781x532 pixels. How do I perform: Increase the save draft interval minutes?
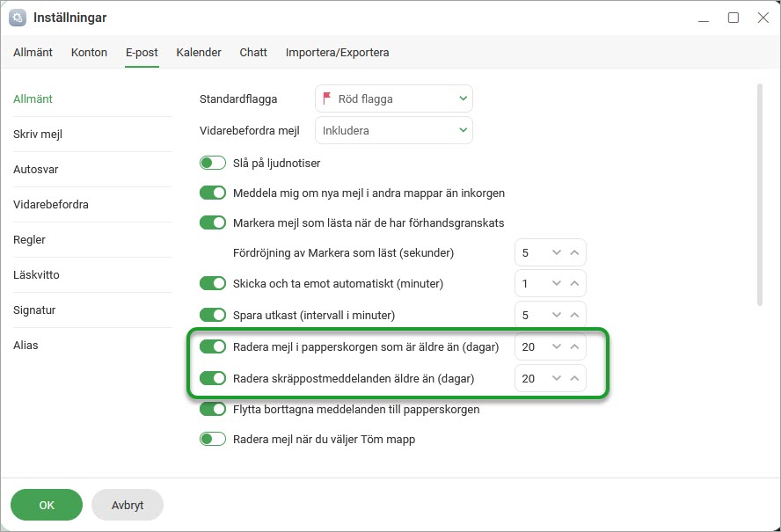[574, 315]
